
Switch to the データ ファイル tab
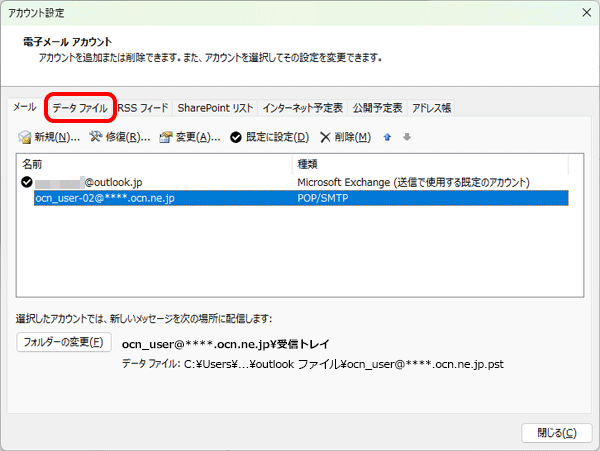click(x=80, y=107)
